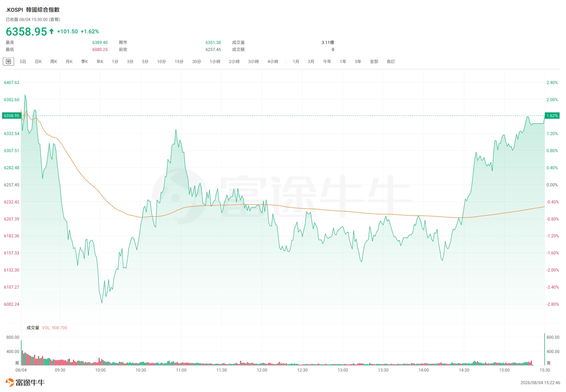This screenshot has width=566, height=392.
Task: Choose the 1分 interval
Action: [115, 62]
